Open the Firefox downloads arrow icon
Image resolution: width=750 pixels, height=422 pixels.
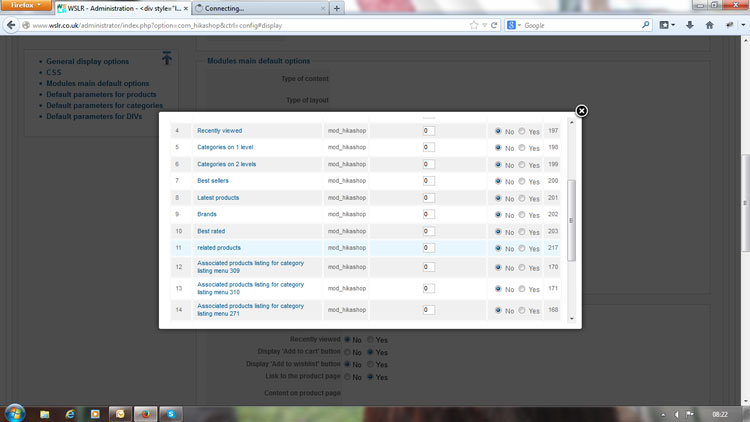tap(690, 25)
